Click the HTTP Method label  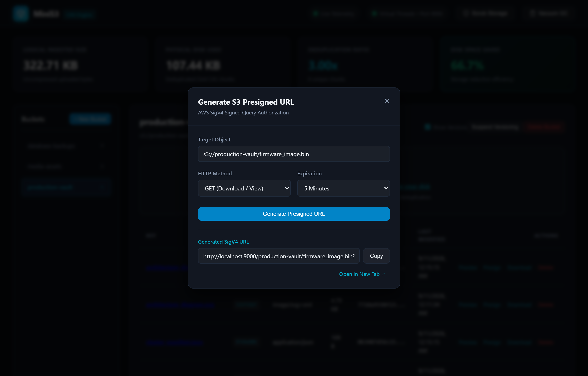point(215,173)
